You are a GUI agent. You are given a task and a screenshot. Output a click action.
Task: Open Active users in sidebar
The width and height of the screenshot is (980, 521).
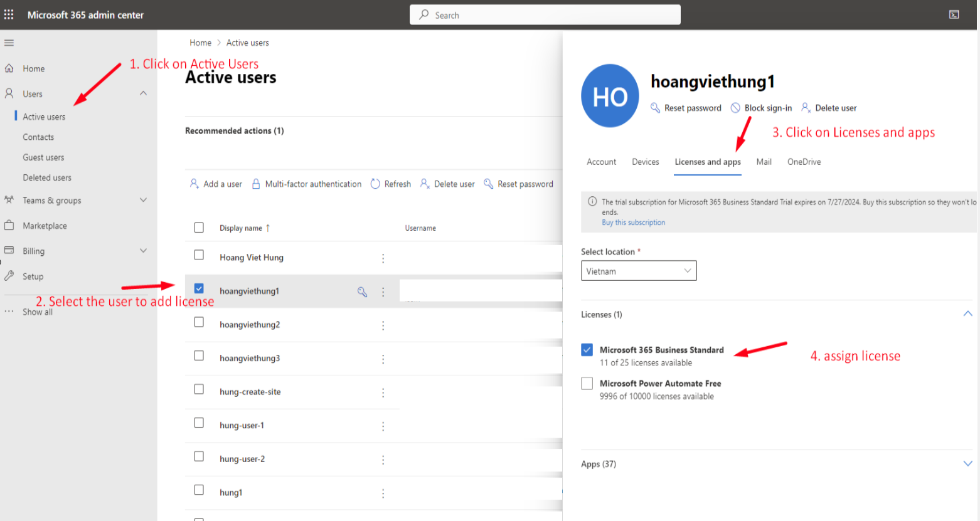coord(44,117)
